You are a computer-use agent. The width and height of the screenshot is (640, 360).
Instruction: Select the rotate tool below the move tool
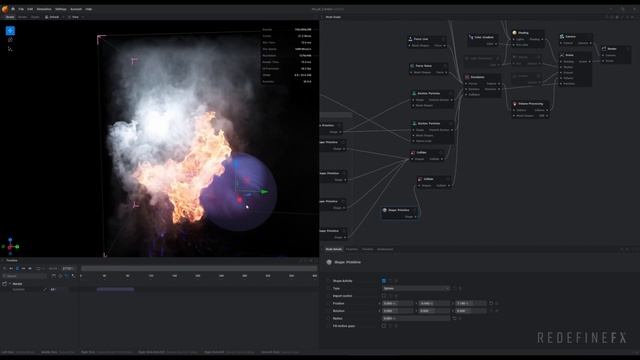10,40
